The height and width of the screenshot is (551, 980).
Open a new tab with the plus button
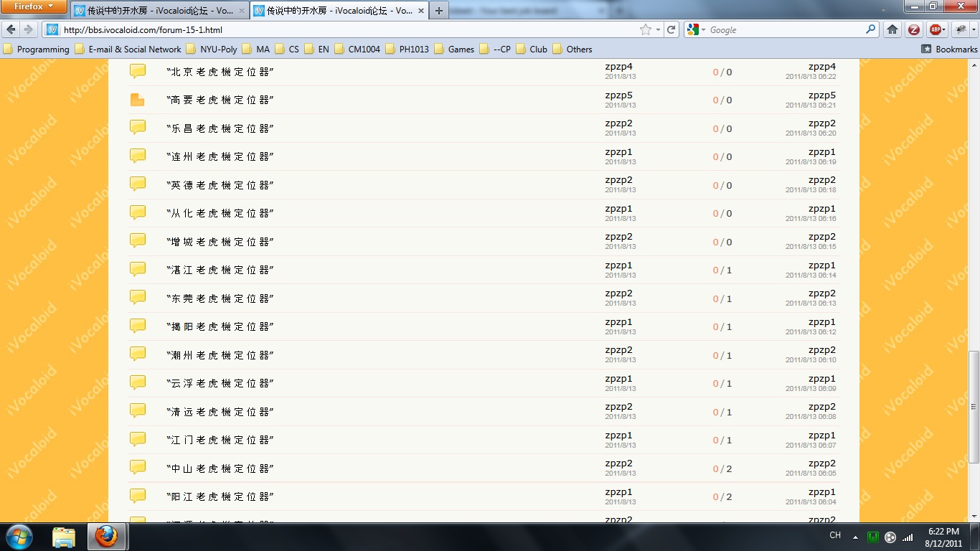(438, 11)
